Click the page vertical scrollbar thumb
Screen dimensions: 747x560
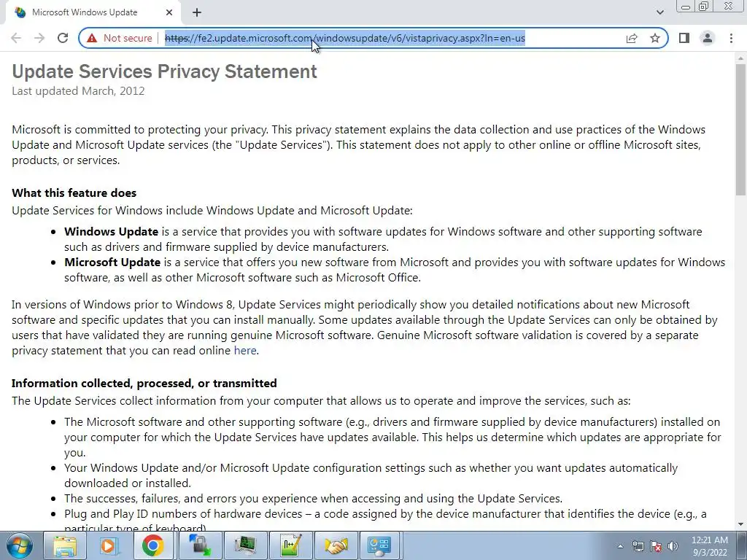(x=740, y=128)
